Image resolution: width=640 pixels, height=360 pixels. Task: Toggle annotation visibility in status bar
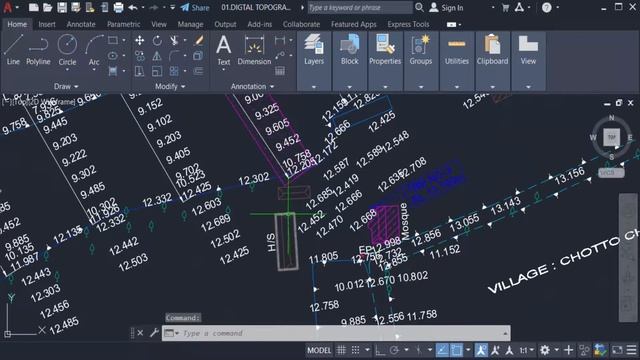[481, 350]
